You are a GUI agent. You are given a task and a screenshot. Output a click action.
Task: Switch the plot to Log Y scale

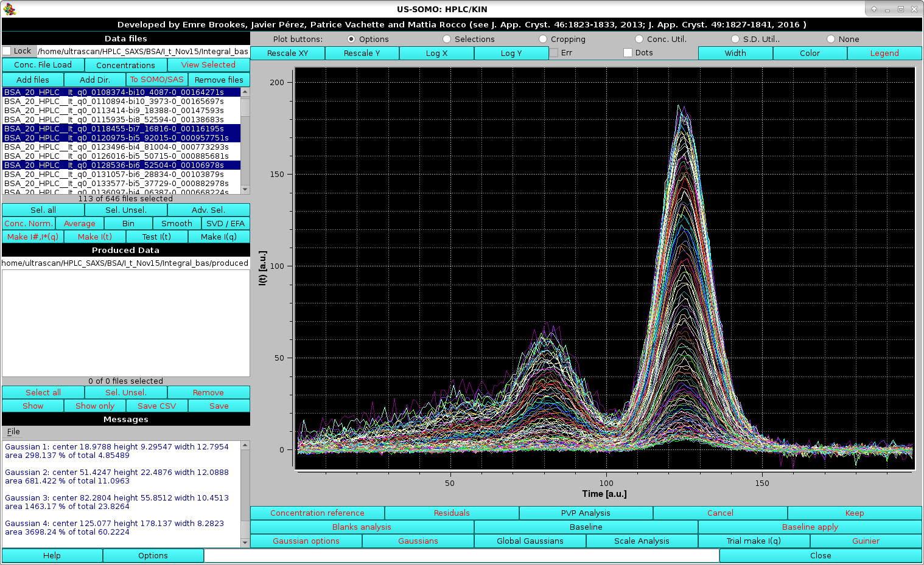(511, 53)
